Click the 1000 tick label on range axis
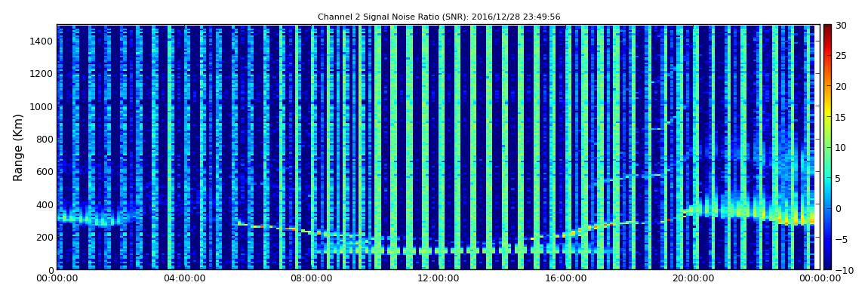This screenshot has height=307, width=868. click(x=42, y=106)
